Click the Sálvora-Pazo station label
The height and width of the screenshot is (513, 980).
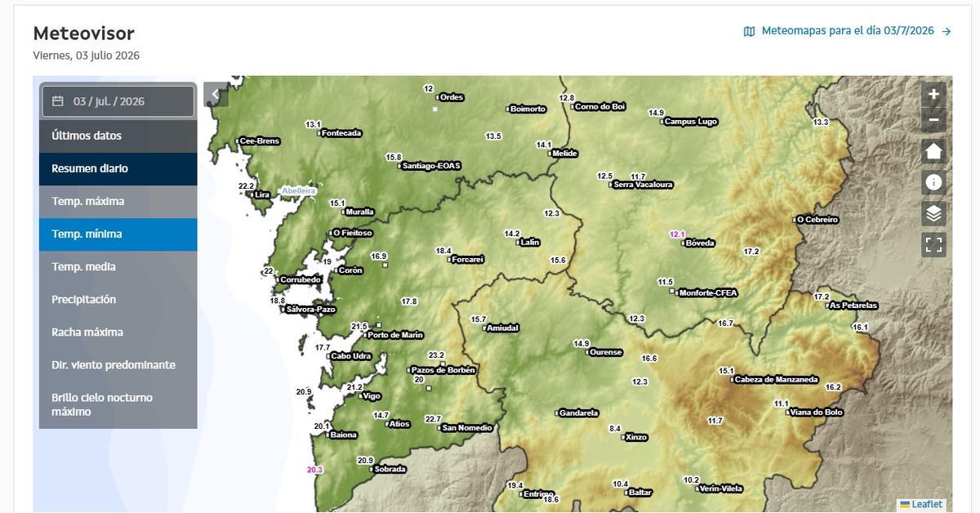click(x=311, y=310)
